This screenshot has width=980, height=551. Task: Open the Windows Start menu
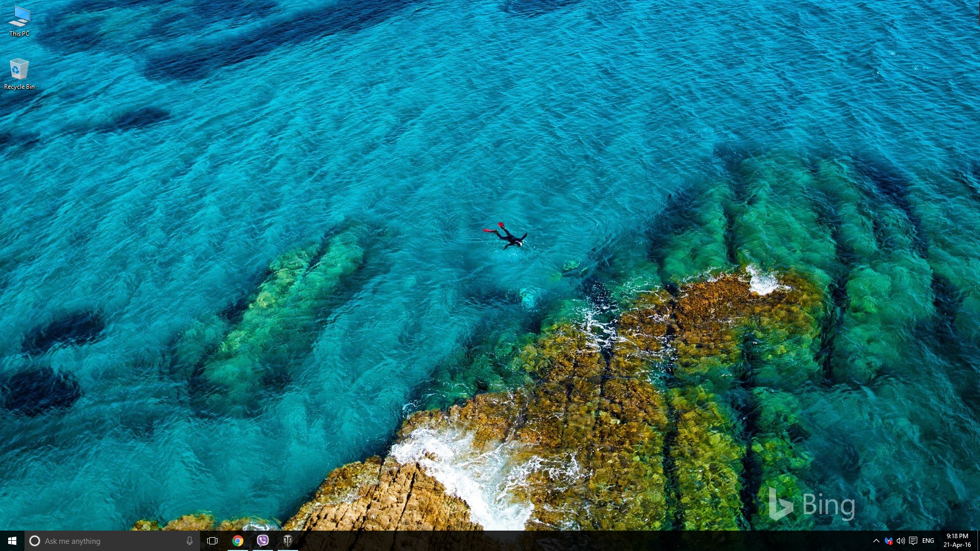tap(12, 541)
